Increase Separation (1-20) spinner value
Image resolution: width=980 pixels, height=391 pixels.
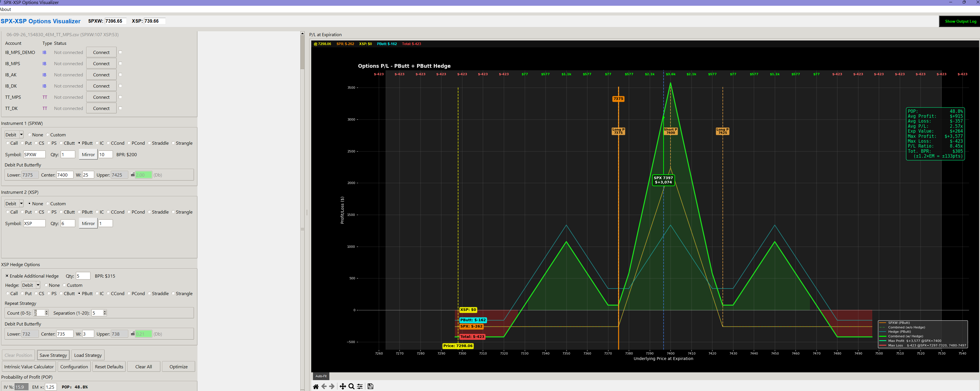pyautogui.click(x=105, y=311)
